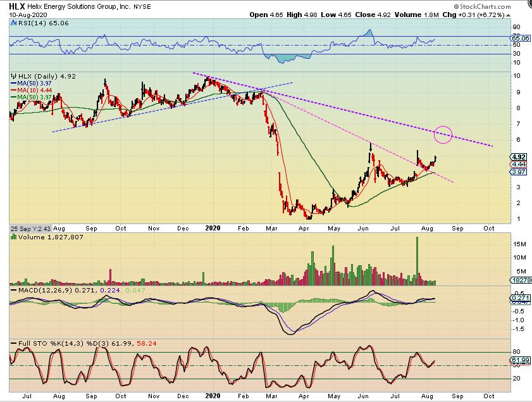The height and width of the screenshot is (402, 532).
Task: Click the Open 4.65 value
Action: pyautogui.click(x=266, y=15)
